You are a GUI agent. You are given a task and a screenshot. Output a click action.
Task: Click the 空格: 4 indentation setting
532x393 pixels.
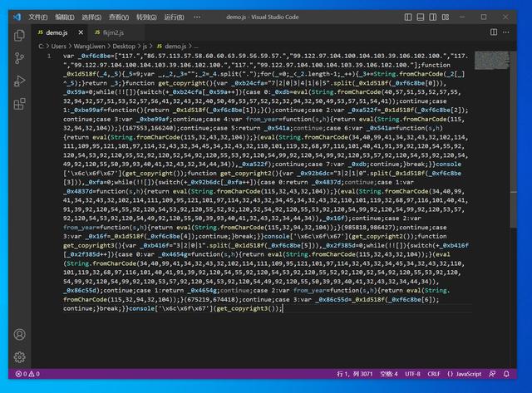(385, 374)
